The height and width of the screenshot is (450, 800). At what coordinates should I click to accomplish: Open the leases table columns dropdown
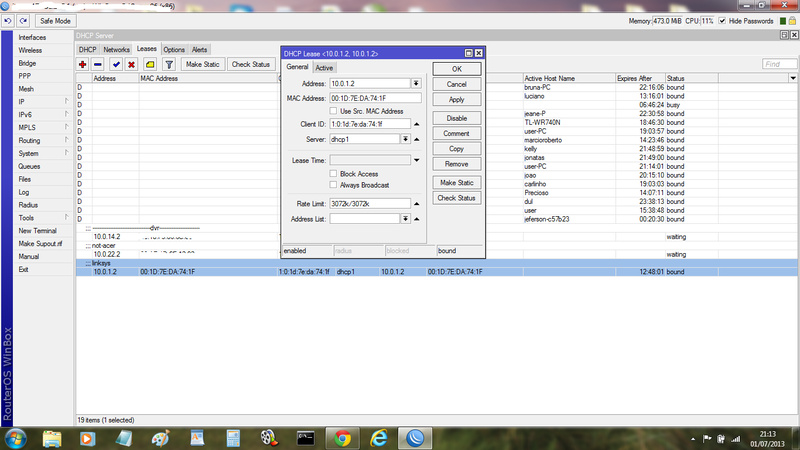(x=793, y=78)
